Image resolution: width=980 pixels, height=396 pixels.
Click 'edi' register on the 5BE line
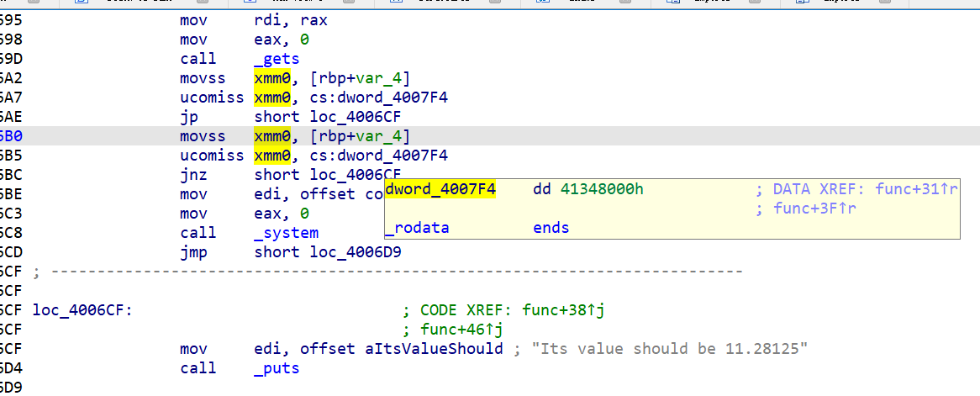click(x=267, y=194)
